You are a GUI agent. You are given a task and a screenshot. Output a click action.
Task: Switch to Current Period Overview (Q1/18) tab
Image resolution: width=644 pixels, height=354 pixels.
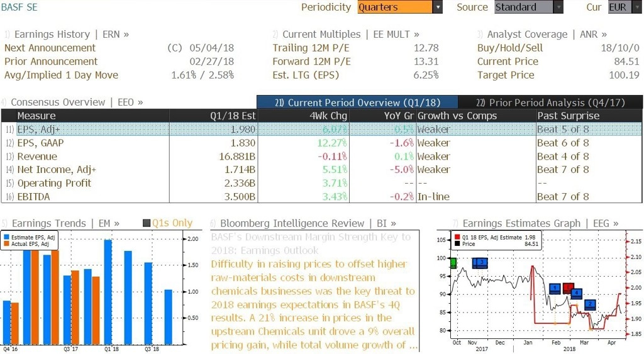click(357, 102)
